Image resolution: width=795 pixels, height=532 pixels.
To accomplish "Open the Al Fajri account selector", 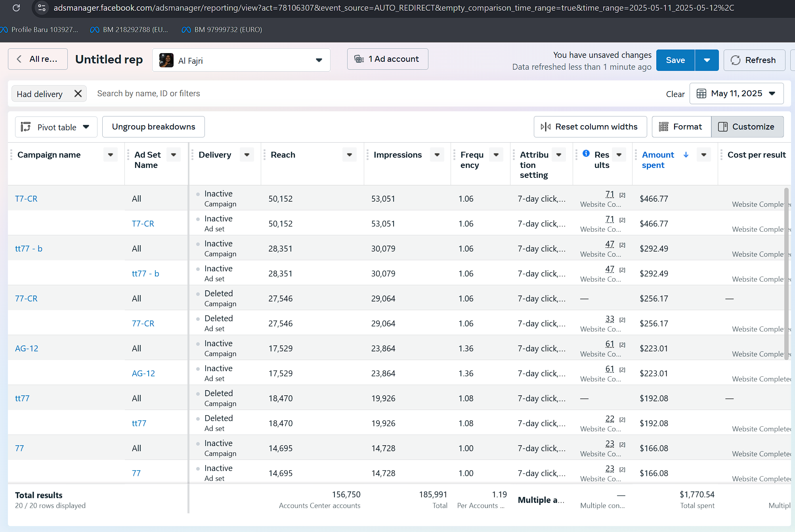I will coord(241,61).
